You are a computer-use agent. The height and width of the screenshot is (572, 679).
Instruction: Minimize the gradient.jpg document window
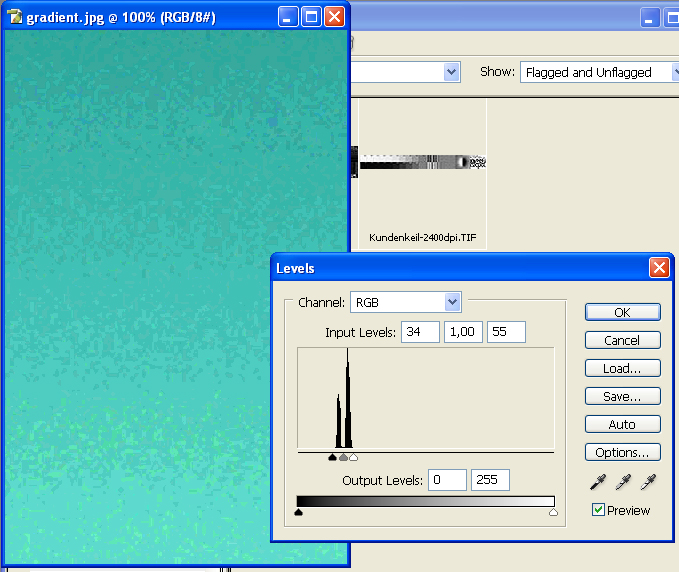[288, 17]
